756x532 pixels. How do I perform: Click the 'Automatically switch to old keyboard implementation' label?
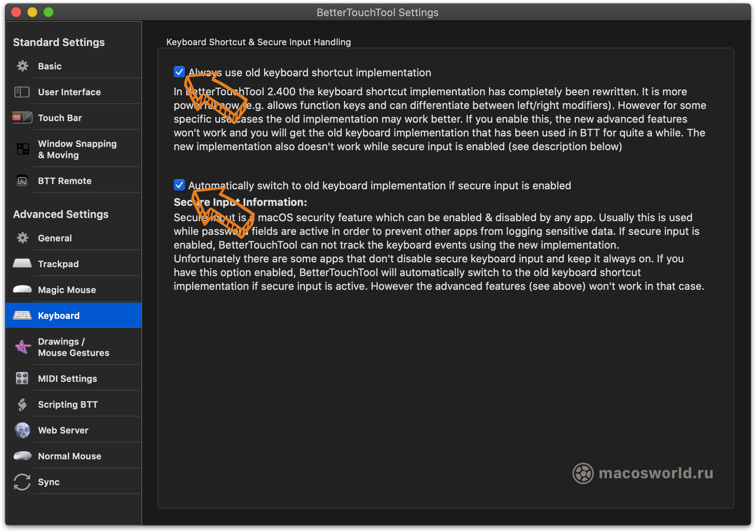pos(380,186)
